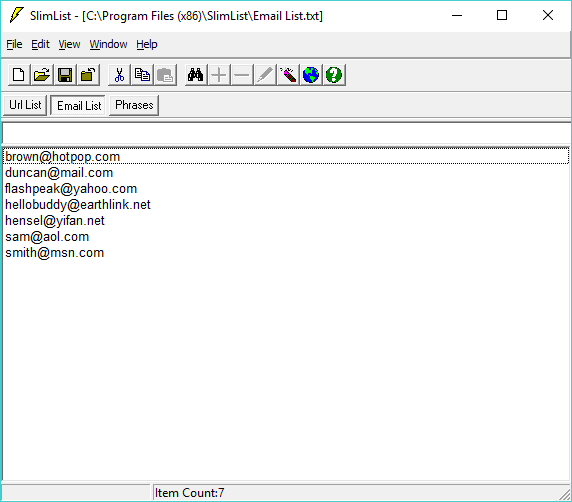Save the list using the floppy disk icon

tap(65, 75)
